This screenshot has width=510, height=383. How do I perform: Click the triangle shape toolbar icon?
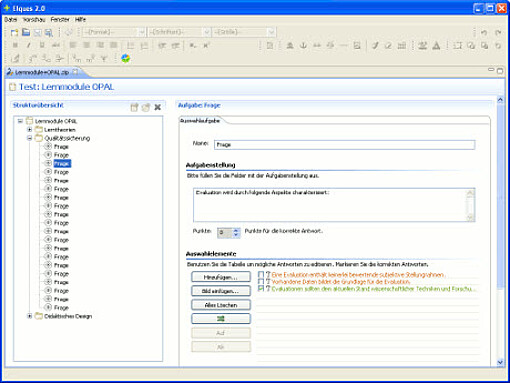[x=436, y=45]
